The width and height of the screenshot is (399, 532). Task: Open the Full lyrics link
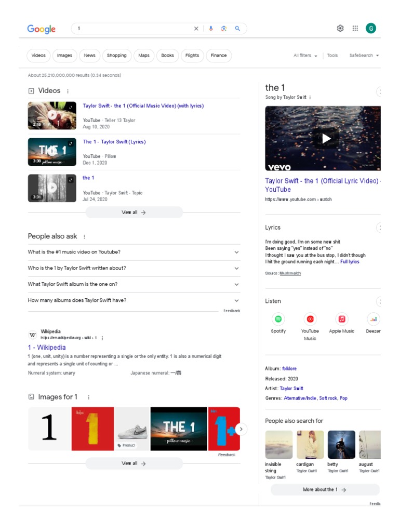tap(350, 262)
